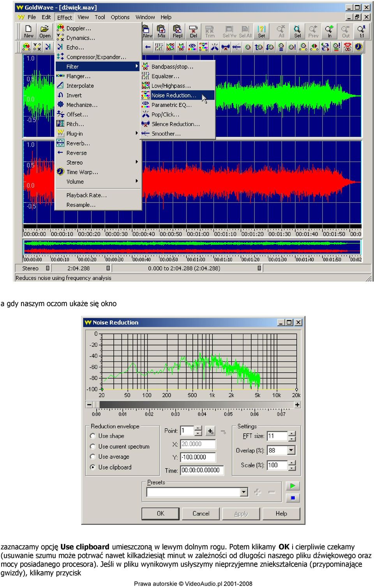Click the overview waveform strip below timeline

(x=192, y=247)
